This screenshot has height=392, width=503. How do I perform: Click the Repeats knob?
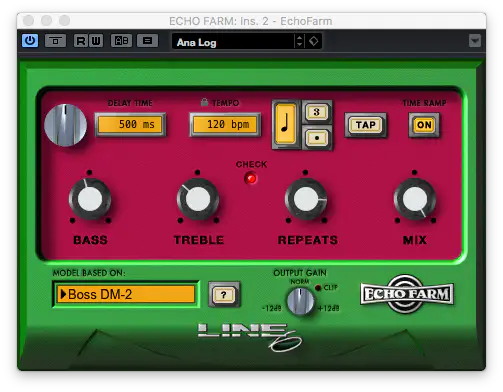point(306,200)
